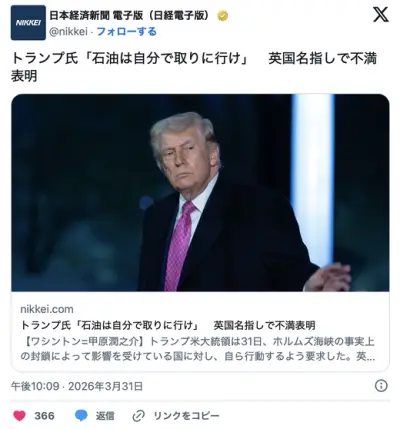Open the post timestamp 午後10:09

(35, 386)
